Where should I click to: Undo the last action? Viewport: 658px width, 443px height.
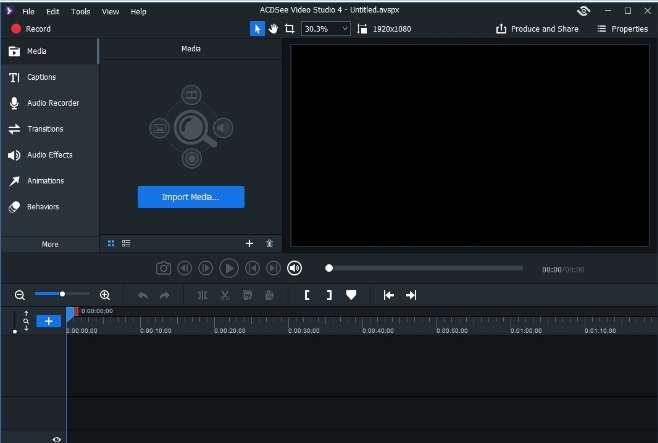coord(143,295)
